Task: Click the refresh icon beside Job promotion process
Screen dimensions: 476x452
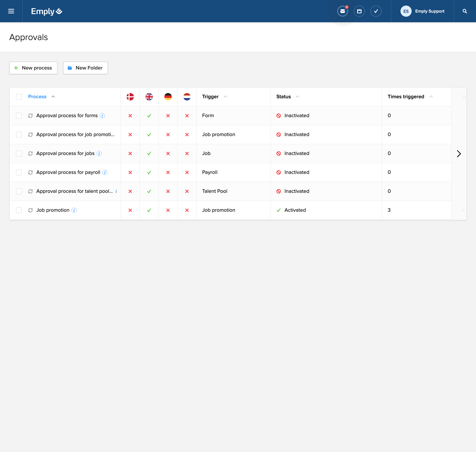Action: [30, 210]
